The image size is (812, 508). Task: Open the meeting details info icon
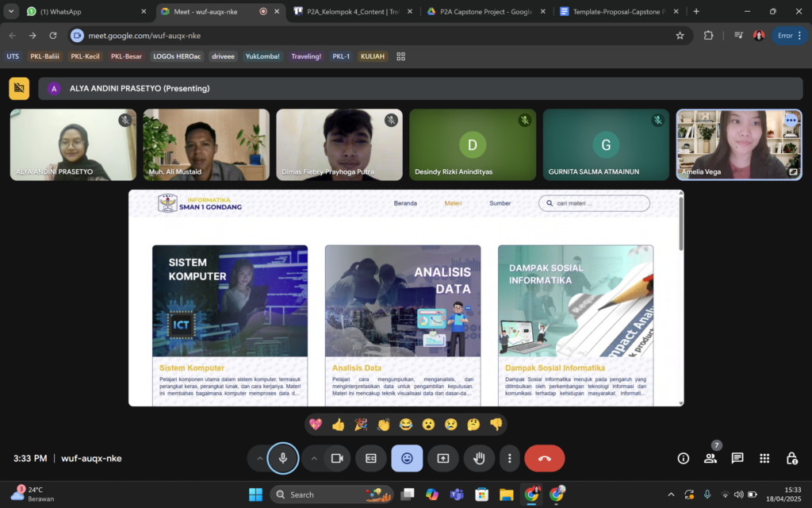click(683, 458)
